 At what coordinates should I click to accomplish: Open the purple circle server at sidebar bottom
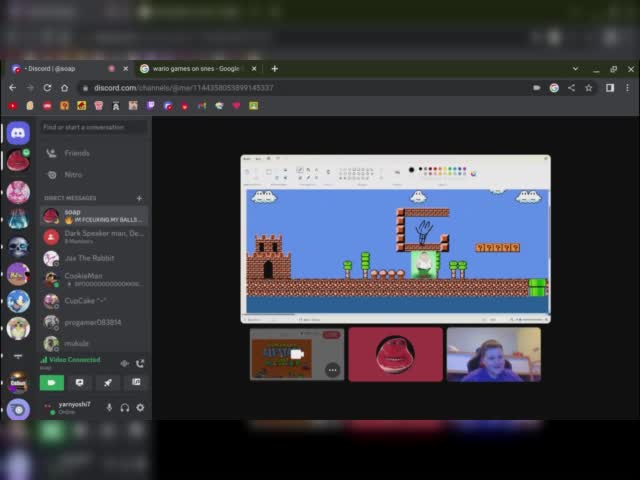pos(18,409)
